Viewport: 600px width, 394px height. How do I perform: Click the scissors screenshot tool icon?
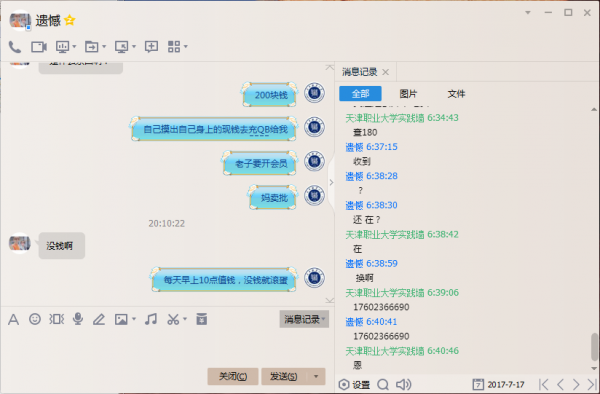(173, 319)
